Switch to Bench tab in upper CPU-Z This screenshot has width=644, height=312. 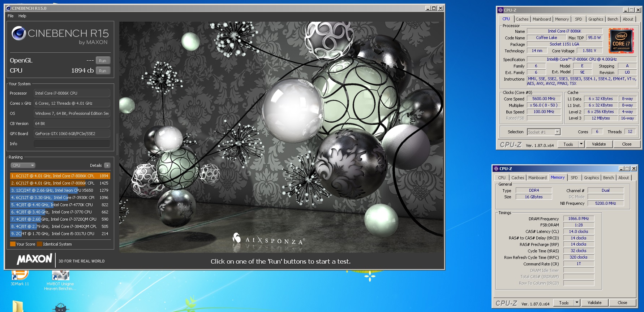pos(613,19)
